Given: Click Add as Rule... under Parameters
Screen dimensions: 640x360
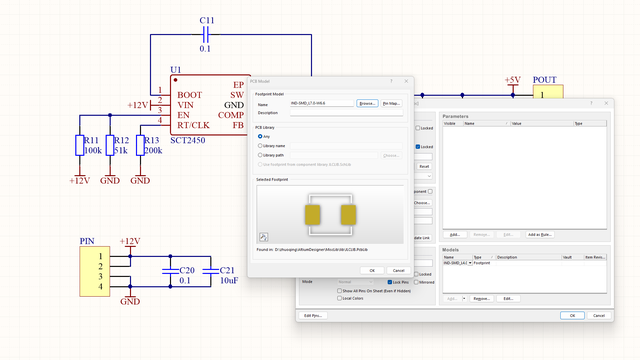Looking at the screenshot, I should click(x=540, y=235).
